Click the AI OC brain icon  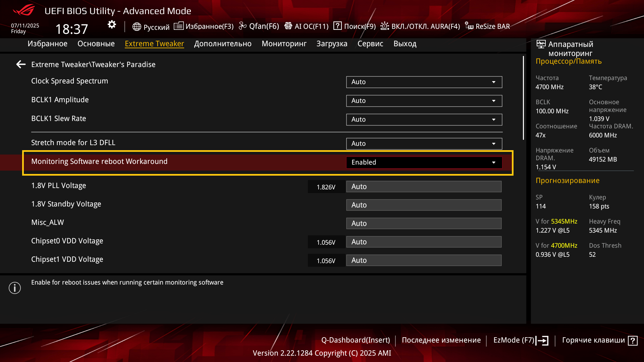(288, 26)
